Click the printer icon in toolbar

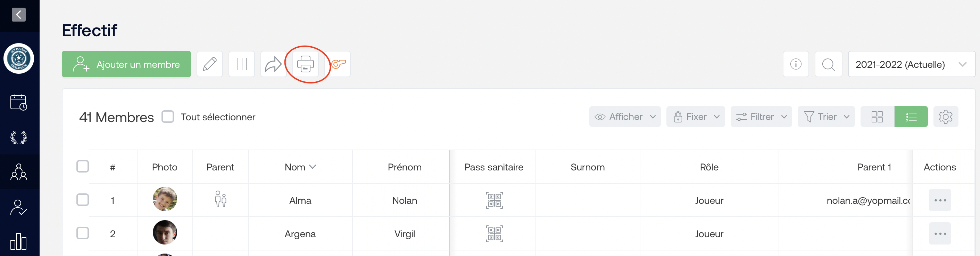305,64
